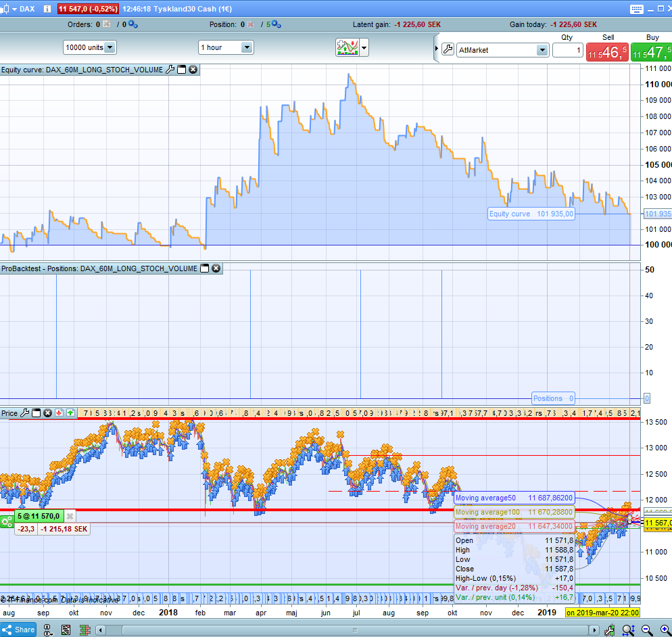Click the green up-arrow buy icon in Price panel
672x637 pixels.
tap(70, 413)
